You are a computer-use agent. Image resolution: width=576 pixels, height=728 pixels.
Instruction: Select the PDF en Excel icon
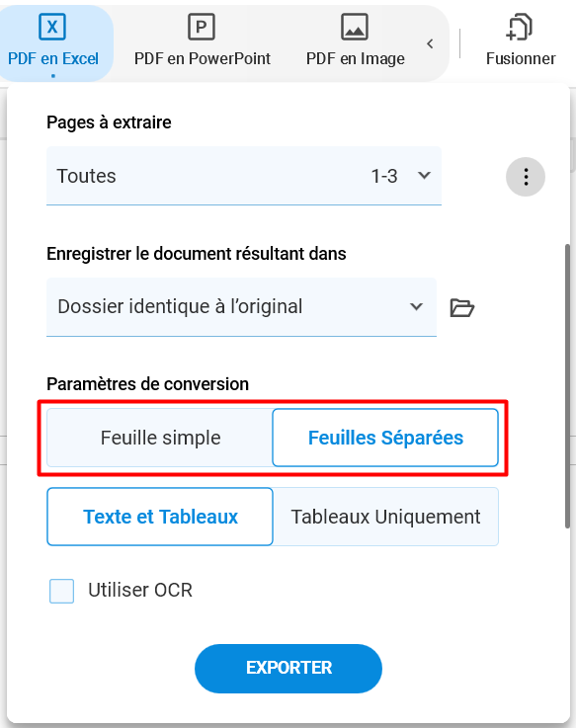[52, 27]
